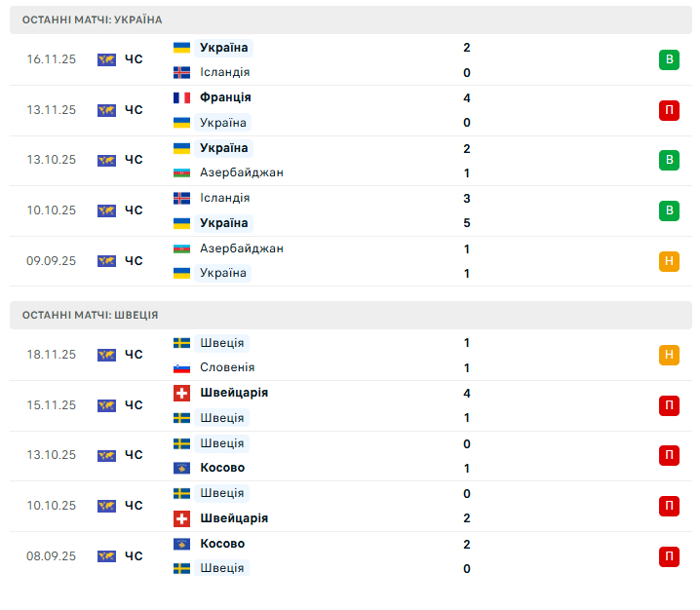Viewport: 700px width, 610px height.
Task: Click the green win badge for 16.11.25
Action: click(669, 59)
